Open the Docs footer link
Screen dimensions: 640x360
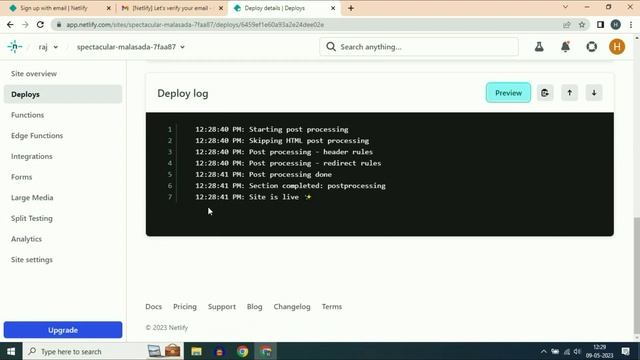pyautogui.click(x=153, y=307)
